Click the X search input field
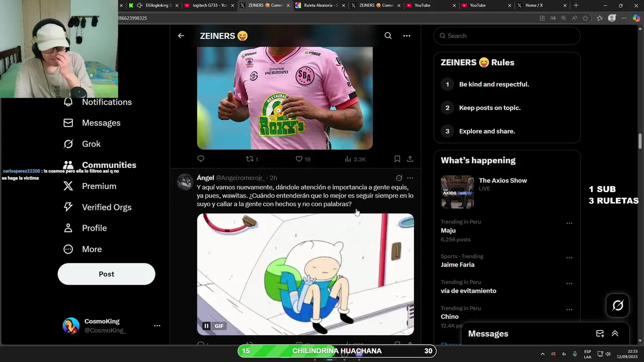644x362 pixels. (507, 36)
